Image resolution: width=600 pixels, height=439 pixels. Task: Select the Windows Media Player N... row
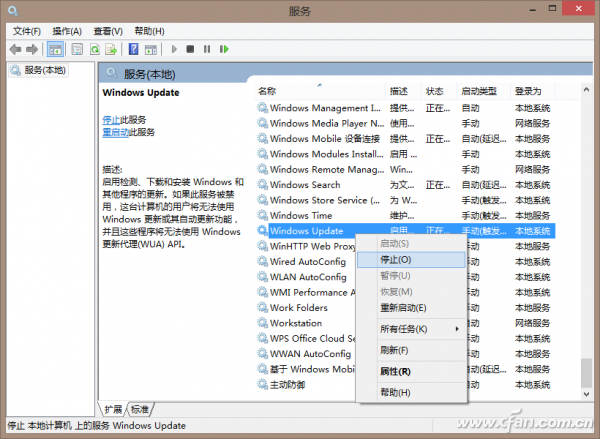tap(405, 123)
